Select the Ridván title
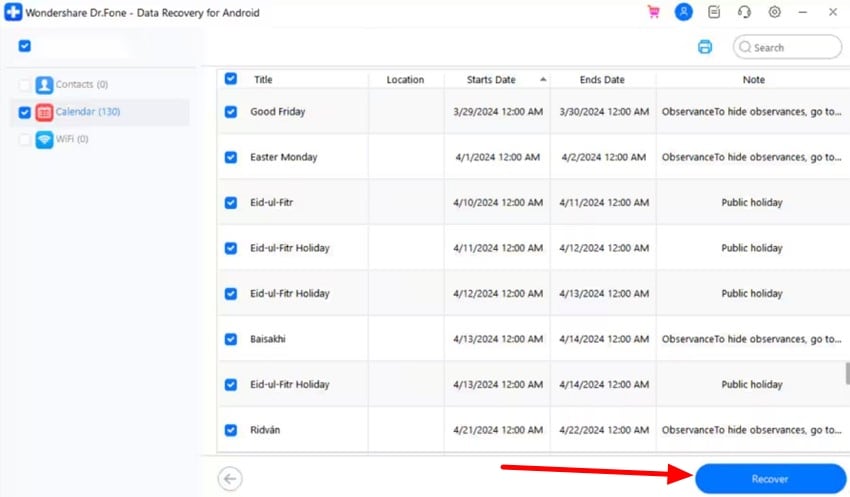The image size is (850, 497). tap(265, 430)
